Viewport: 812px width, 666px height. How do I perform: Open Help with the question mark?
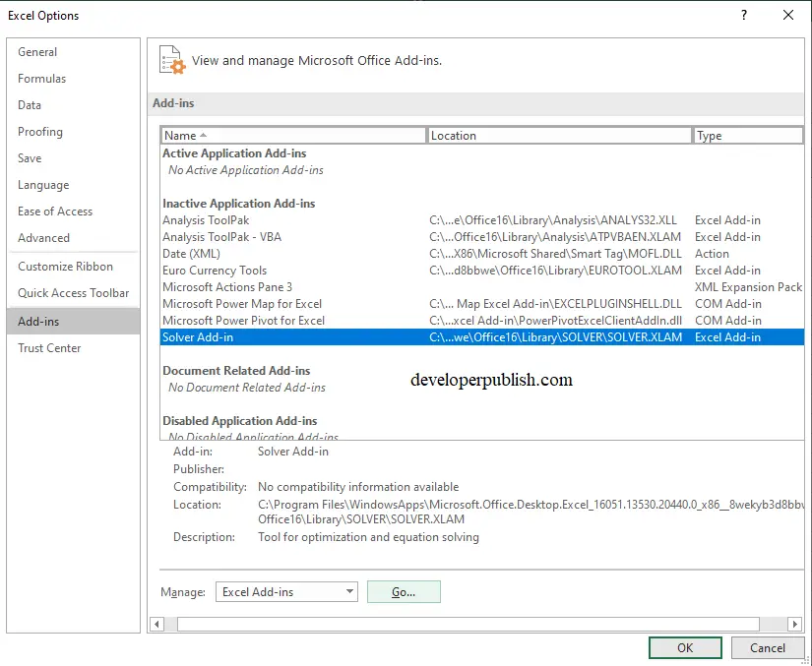(744, 15)
